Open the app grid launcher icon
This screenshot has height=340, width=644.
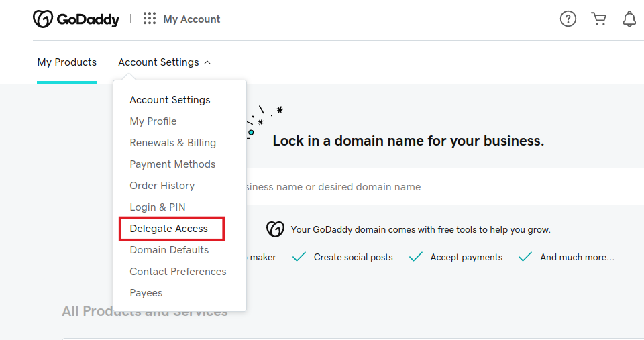click(150, 19)
